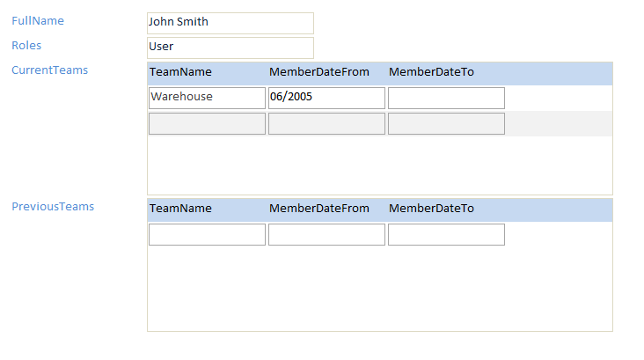Click gray new-row TeamName cell in CurrentTeams

click(x=207, y=124)
